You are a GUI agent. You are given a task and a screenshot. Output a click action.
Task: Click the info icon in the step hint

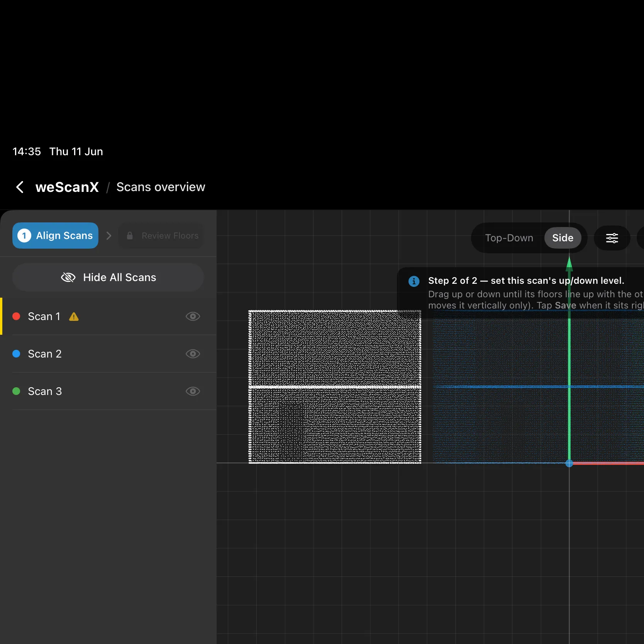pyautogui.click(x=414, y=281)
